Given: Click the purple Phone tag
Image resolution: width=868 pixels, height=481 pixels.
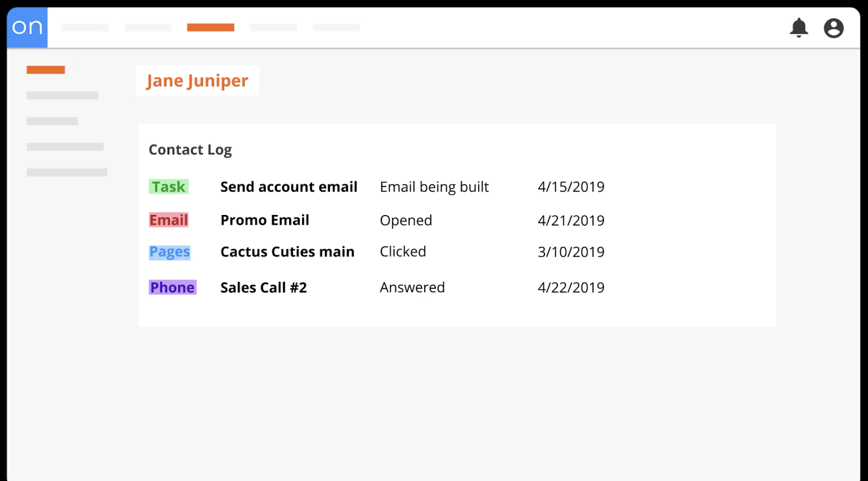Looking at the screenshot, I should click(173, 287).
